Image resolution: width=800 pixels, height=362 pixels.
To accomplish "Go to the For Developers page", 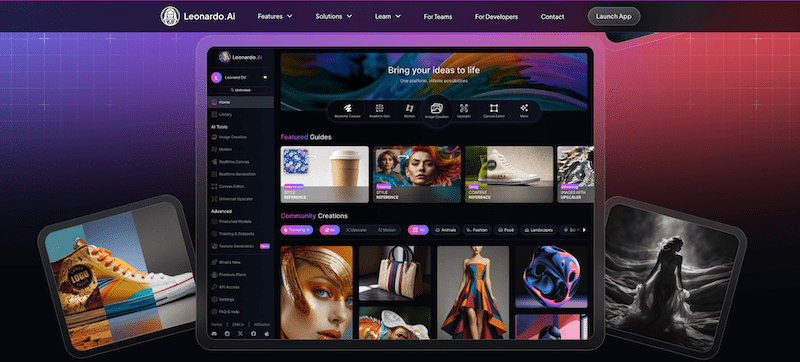I will tap(496, 17).
